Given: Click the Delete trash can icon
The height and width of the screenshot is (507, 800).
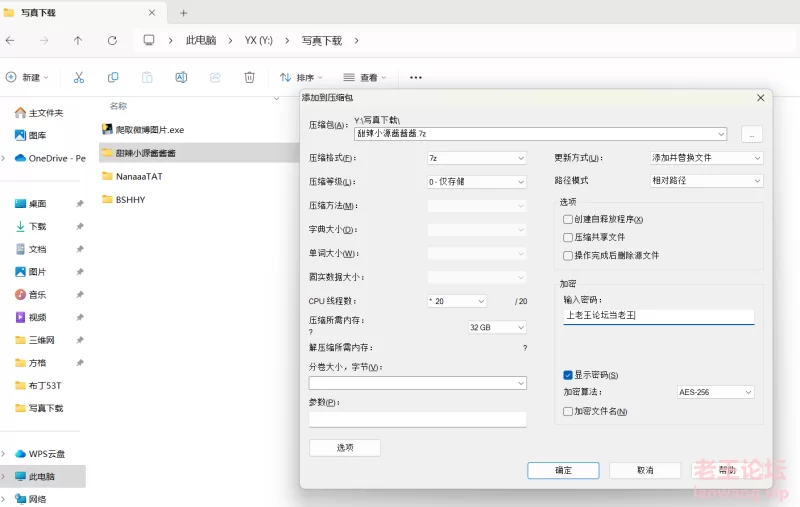Looking at the screenshot, I should [250, 77].
